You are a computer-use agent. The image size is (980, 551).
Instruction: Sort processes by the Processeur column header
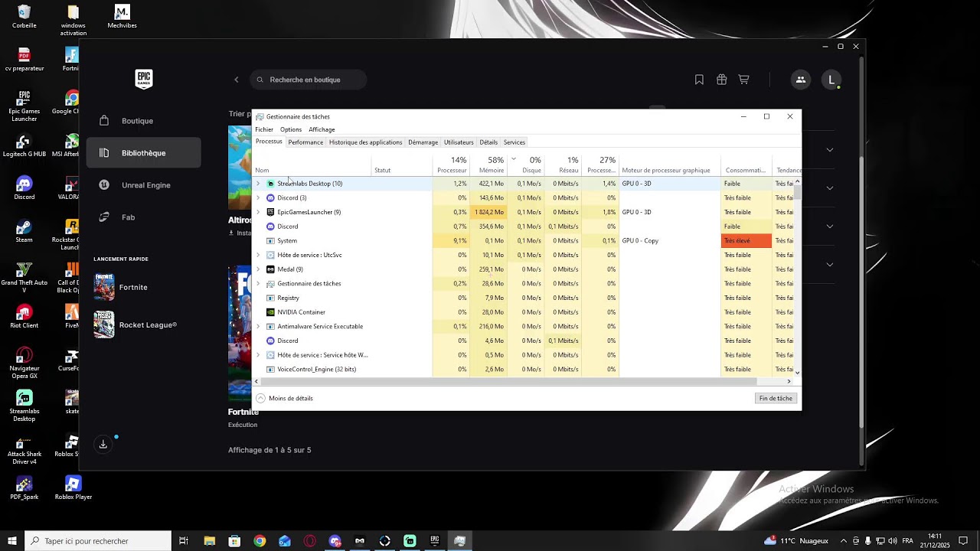(452, 165)
